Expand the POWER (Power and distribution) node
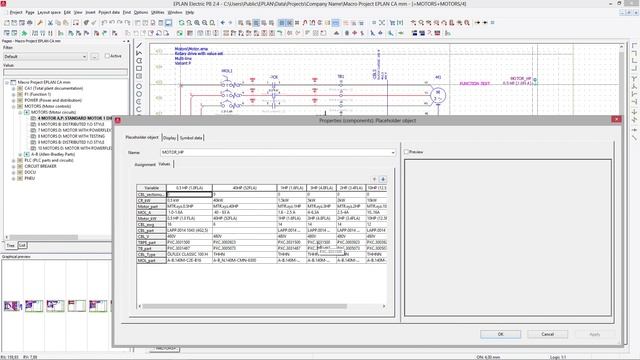This screenshot has width=640, height=360. (x=13, y=100)
